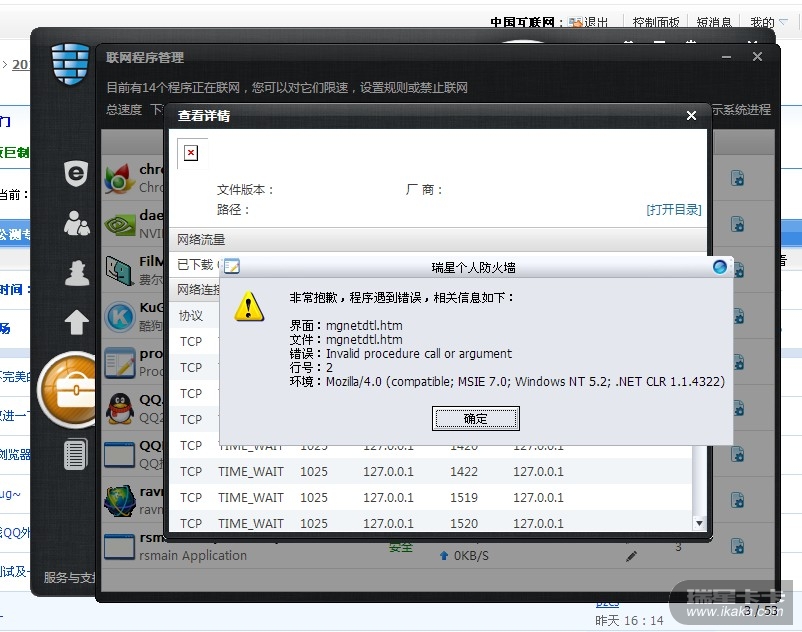The image size is (802, 632).
Task: Select the QQ penguin program icon
Action: pyautogui.click(x=119, y=409)
